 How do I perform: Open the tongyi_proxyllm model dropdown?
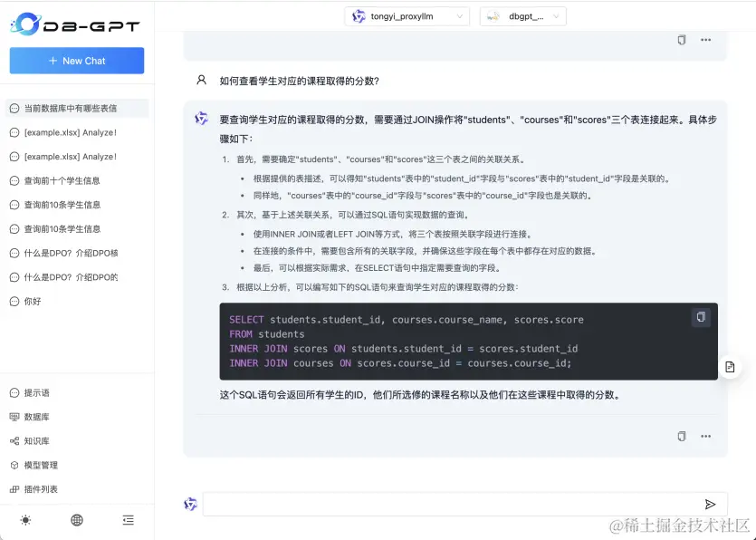(x=404, y=15)
